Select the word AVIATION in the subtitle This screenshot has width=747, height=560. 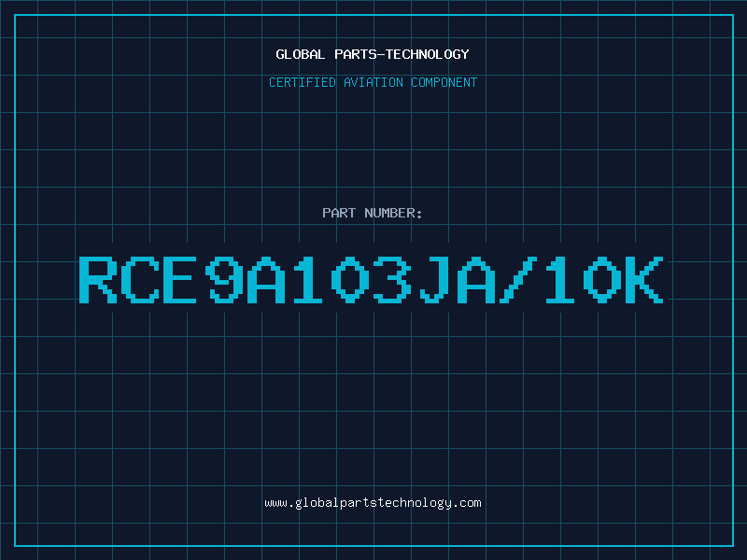(373, 82)
